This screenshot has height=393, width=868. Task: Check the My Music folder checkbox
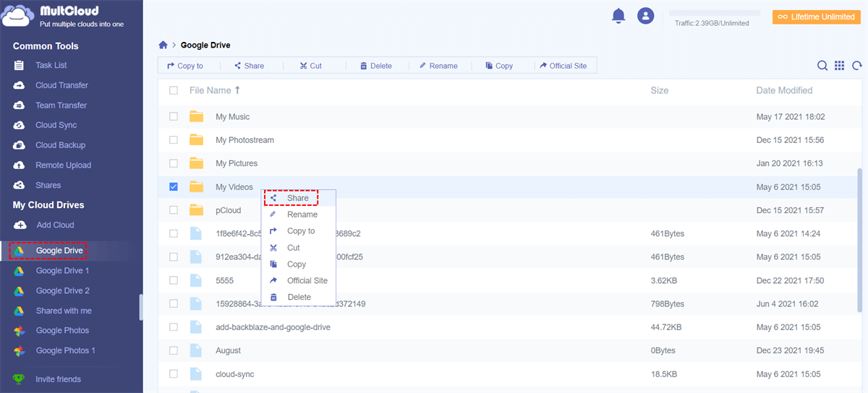click(x=174, y=116)
